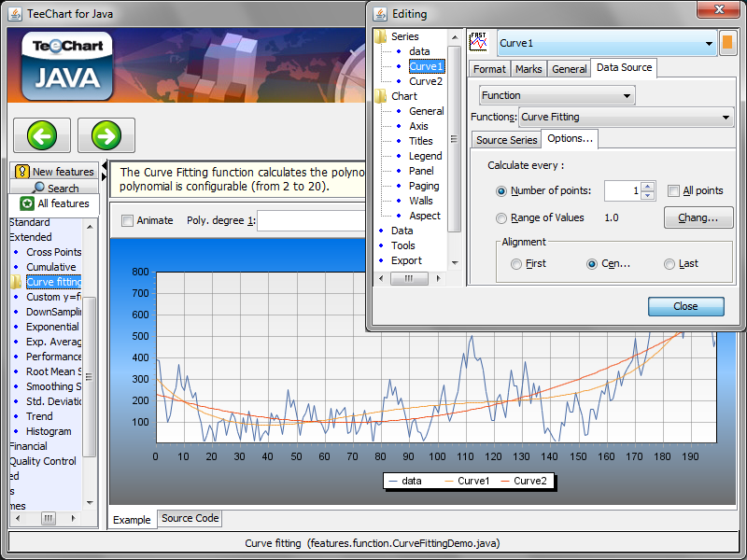Choose First alignment radio button

(x=516, y=264)
